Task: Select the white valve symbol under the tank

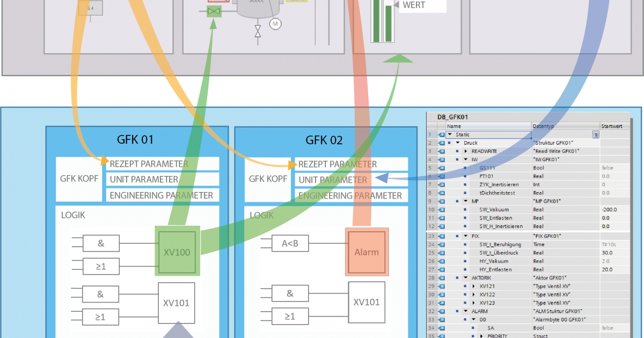Action: point(258,31)
